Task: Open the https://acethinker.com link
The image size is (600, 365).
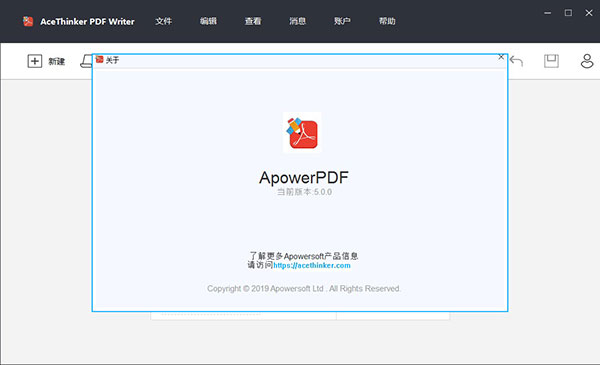Action: click(312, 265)
